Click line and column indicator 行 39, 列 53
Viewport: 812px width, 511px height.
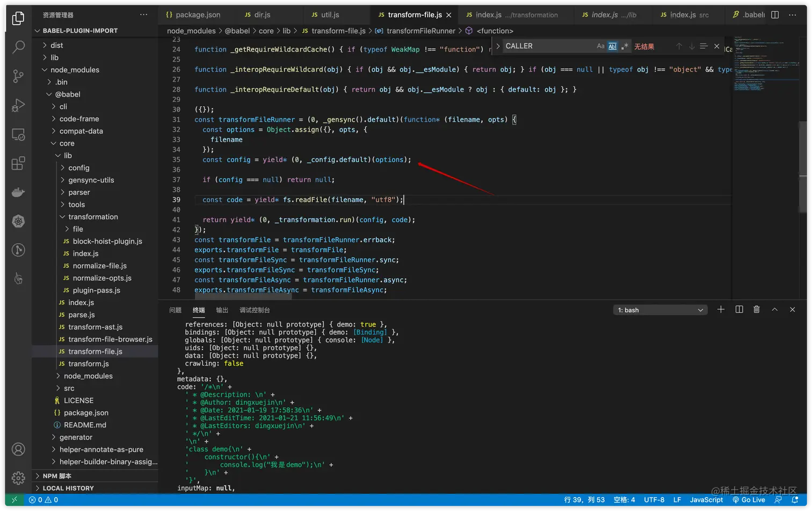pyautogui.click(x=584, y=500)
